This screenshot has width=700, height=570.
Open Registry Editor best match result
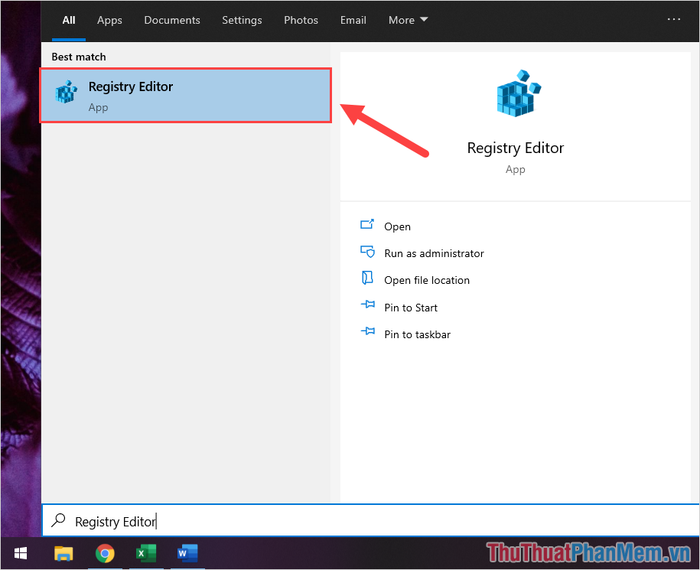click(x=186, y=95)
